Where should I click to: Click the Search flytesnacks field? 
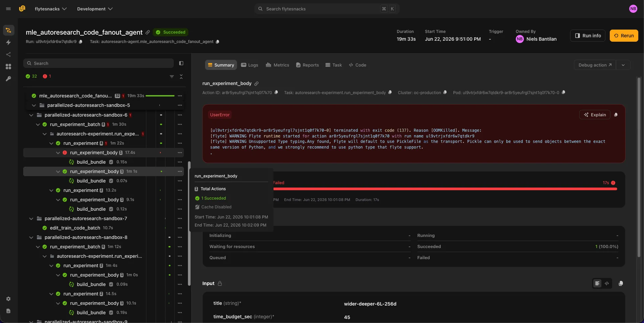(x=327, y=9)
